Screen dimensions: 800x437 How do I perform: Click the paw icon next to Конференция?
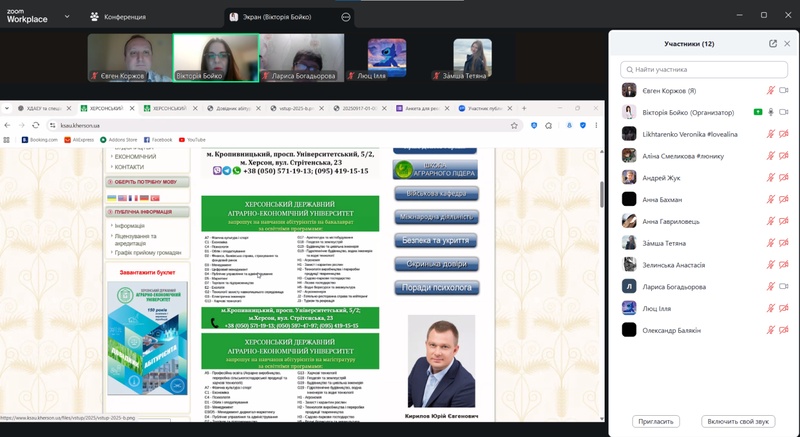(94, 16)
